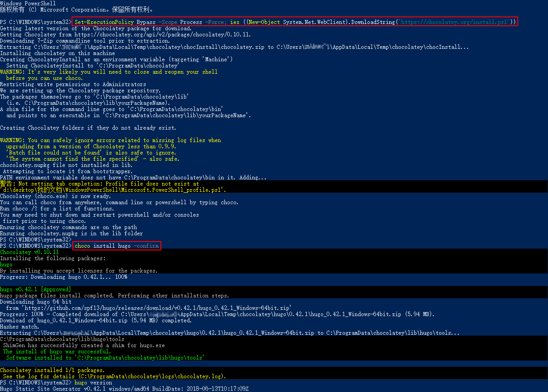The width and height of the screenshot is (548, 392).
Task: Click "Software installed to 'C:\ProgramData\chocolatey\lib\hugo\tools'" line
Action: point(105,357)
